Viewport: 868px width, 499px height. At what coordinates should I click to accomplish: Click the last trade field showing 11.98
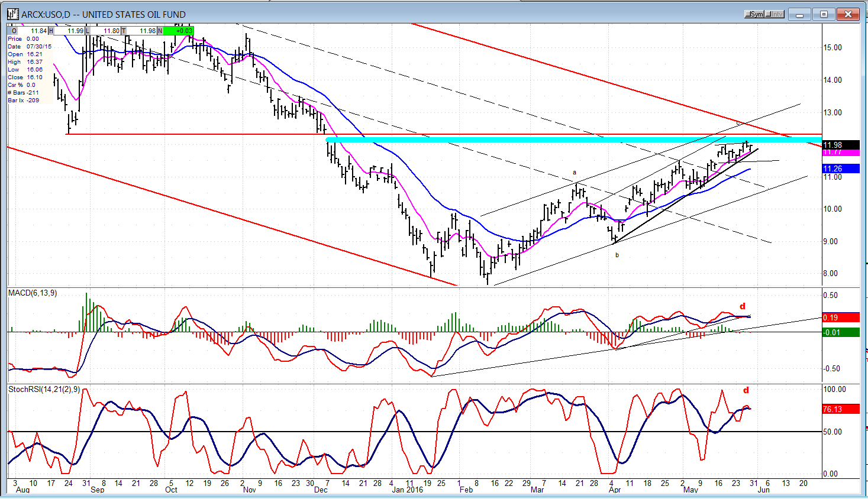[143, 31]
